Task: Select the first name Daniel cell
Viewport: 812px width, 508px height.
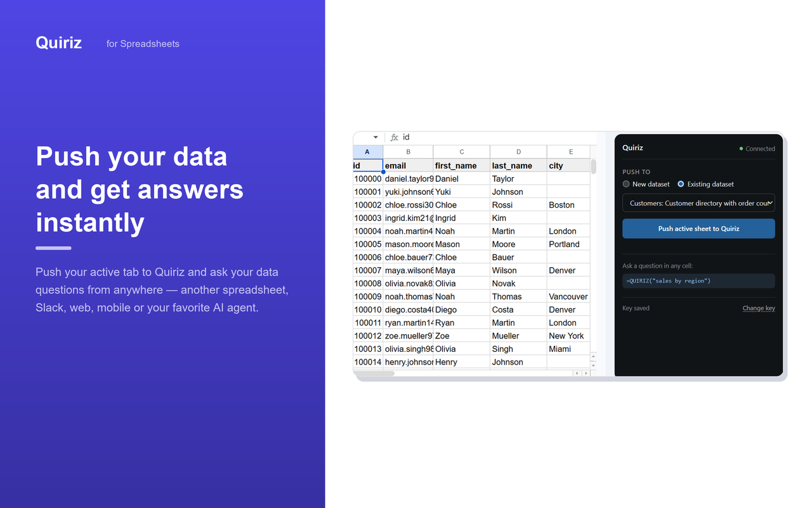Action: [462, 179]
